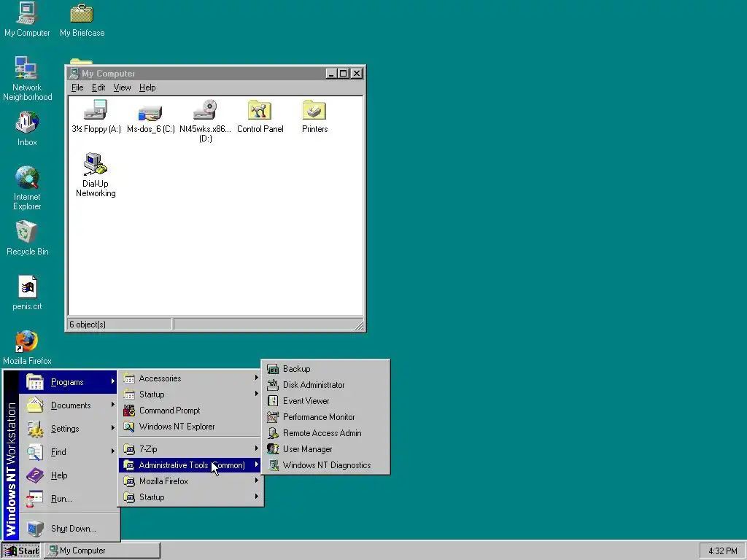Open Windows NT Explorer from Programs menu
This screenshot has height=560, width=747.
tap(190, 427)
